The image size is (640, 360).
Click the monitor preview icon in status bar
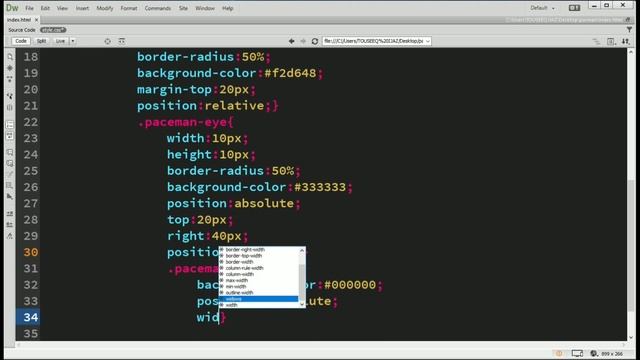click(x=577, y=353)
